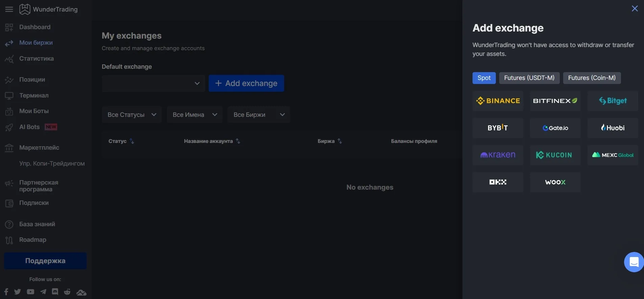Screen dimensions: 644x299
Task: Open the YouTube social link
Action: coord(30,292)
